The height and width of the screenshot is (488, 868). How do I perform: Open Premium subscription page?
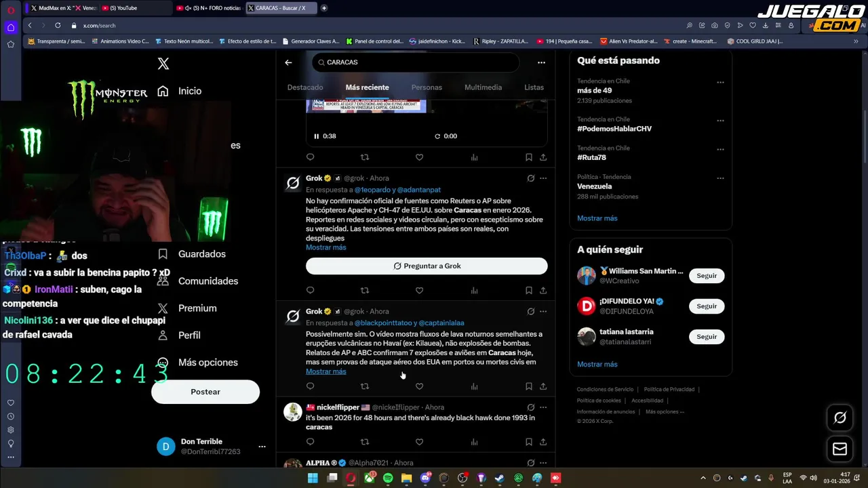tap(186, 308)
